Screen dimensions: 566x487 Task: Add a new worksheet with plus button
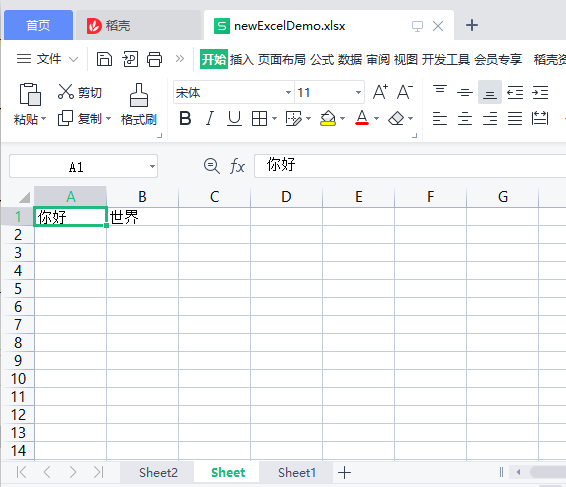point(344,472)
